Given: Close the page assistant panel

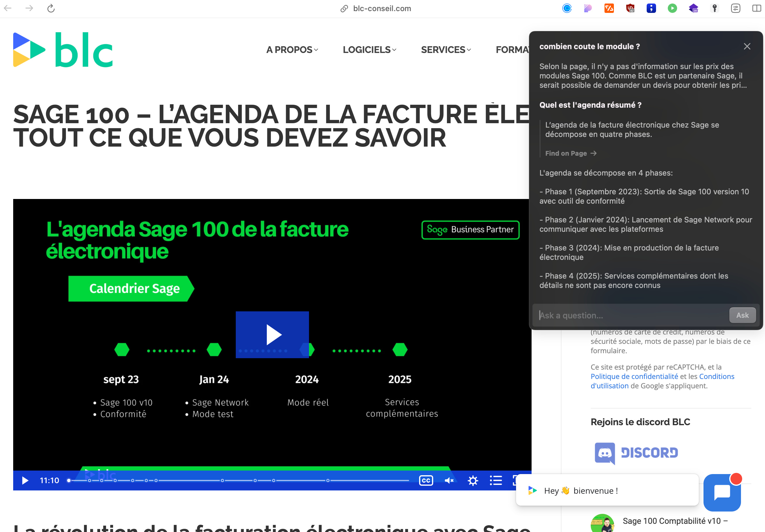Looking at the screenshot, I should click(x=747, y=46).
